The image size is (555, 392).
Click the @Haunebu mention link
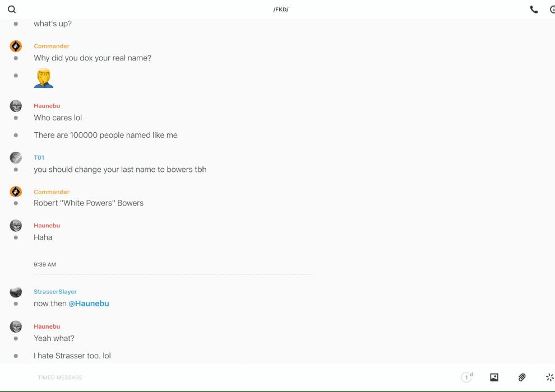click(89, 304)
